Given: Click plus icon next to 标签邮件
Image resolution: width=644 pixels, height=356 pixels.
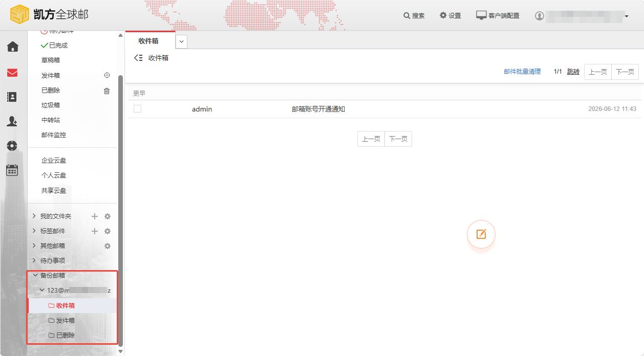Looking at the screenshot, I should [x=95, y=231].
